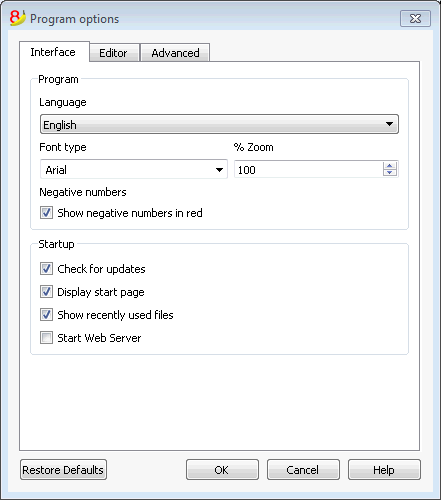Select the English language combo box
The width and height of the screenshot is (441, 500).
219,124
